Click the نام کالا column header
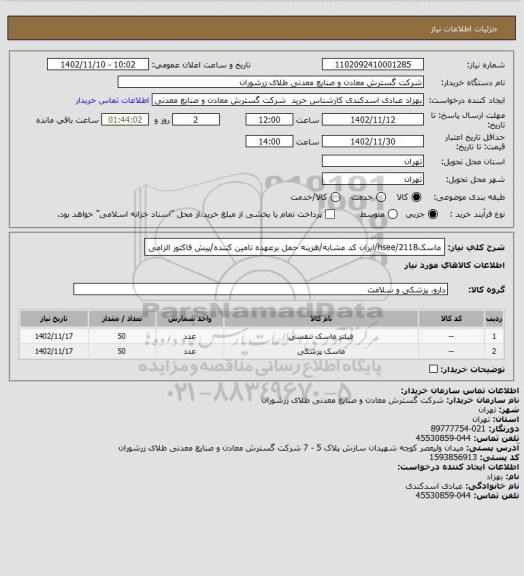524x576 pixels. point(321,319)
